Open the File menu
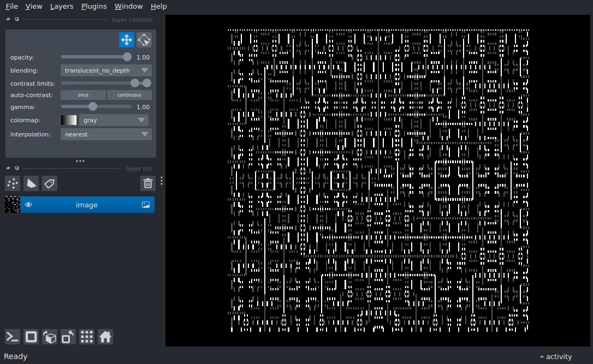 pos(11,7)
